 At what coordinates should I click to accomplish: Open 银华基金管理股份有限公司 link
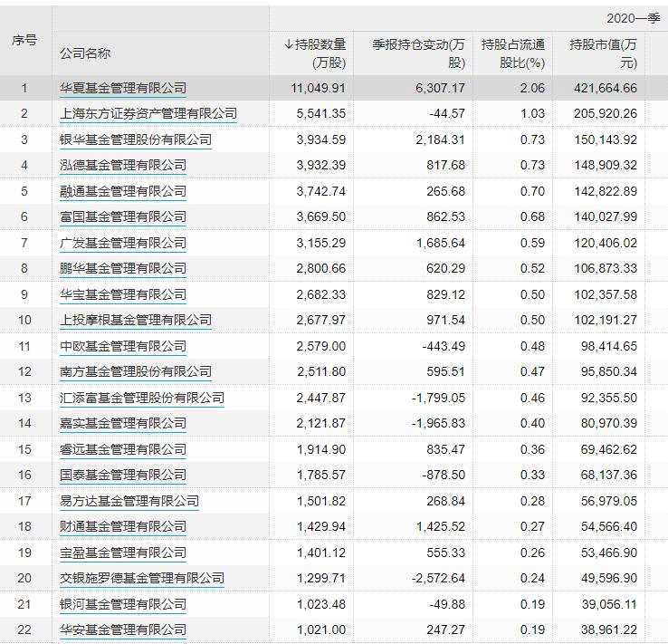point(136,139)
